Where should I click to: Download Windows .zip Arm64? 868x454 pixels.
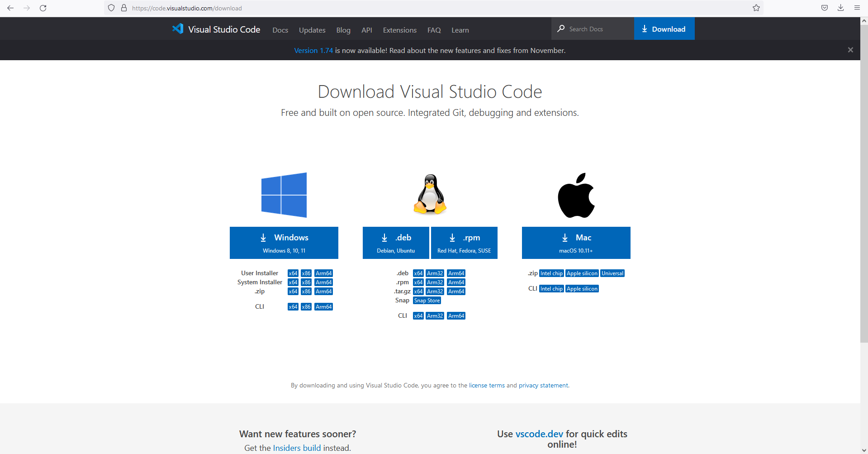pyautogui.click(x=324, y=292)
